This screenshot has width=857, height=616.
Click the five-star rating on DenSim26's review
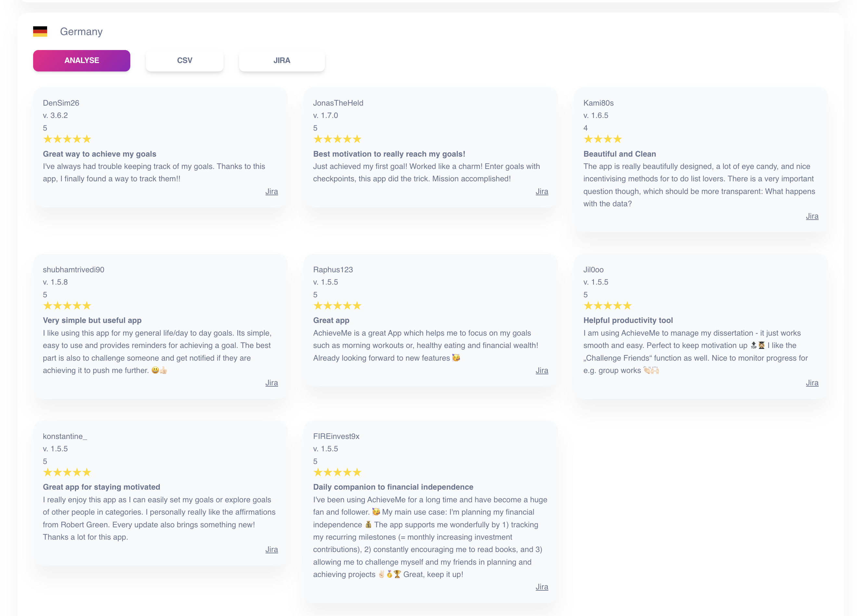click(67, 139)
